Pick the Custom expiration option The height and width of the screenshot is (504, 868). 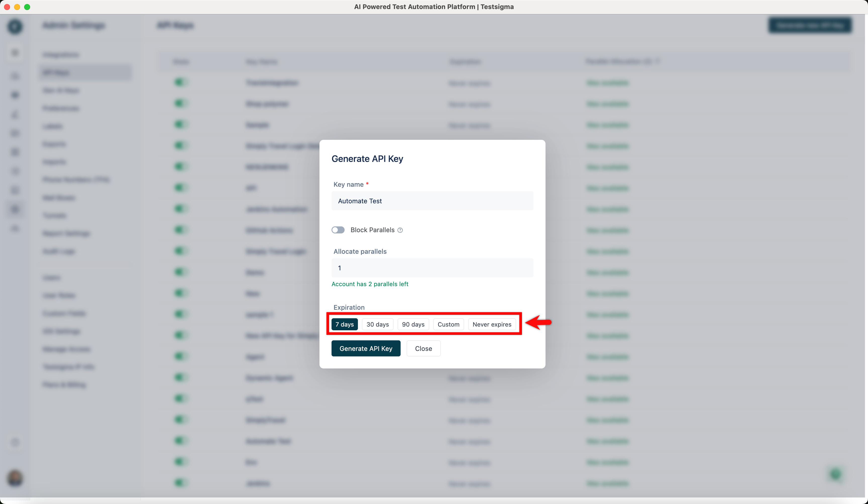(x=448, y=324)
